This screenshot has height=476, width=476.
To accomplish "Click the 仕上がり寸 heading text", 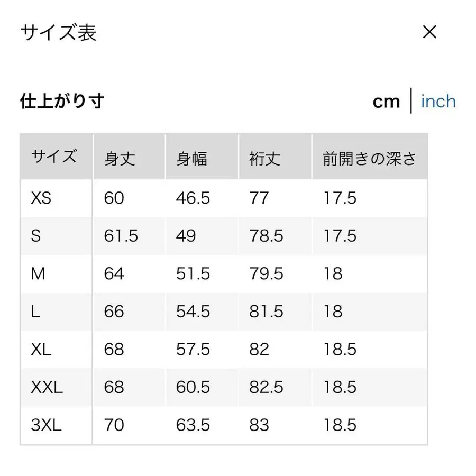I will 62,100.
